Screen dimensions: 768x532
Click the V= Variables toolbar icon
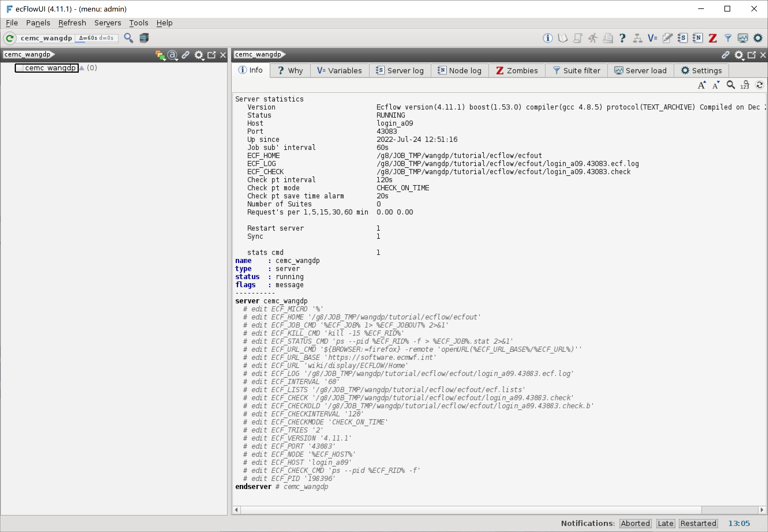point(652,38)
